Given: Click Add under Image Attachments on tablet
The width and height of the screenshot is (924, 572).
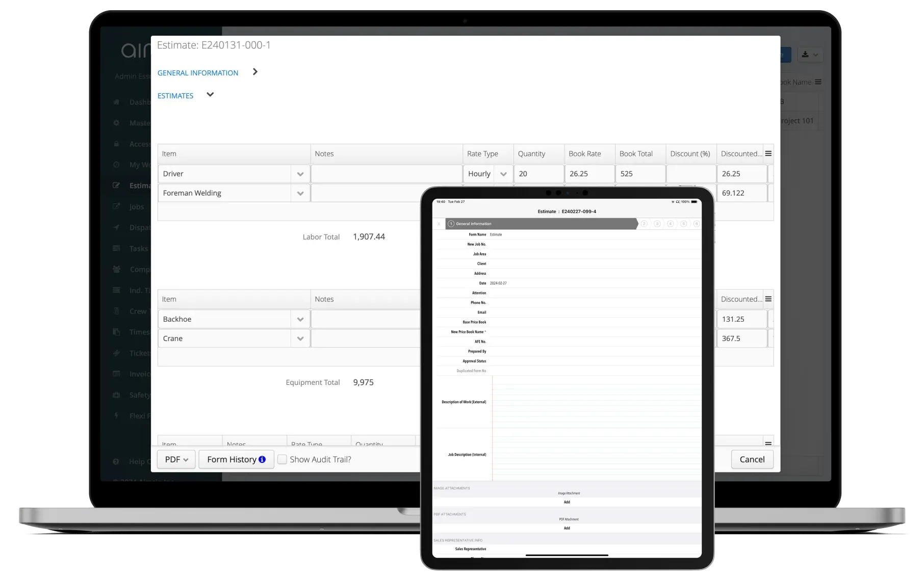Looking at the screenshot, I should click(x=567, y=502).
